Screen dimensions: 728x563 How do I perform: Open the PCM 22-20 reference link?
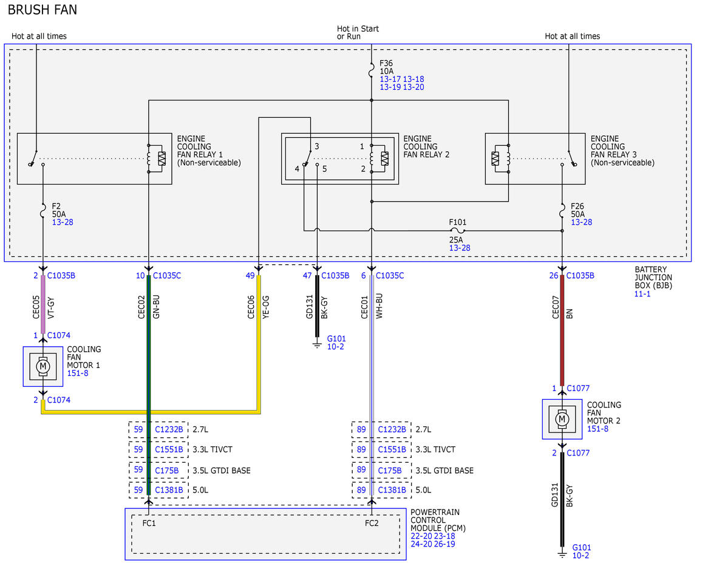click(421, 536)
